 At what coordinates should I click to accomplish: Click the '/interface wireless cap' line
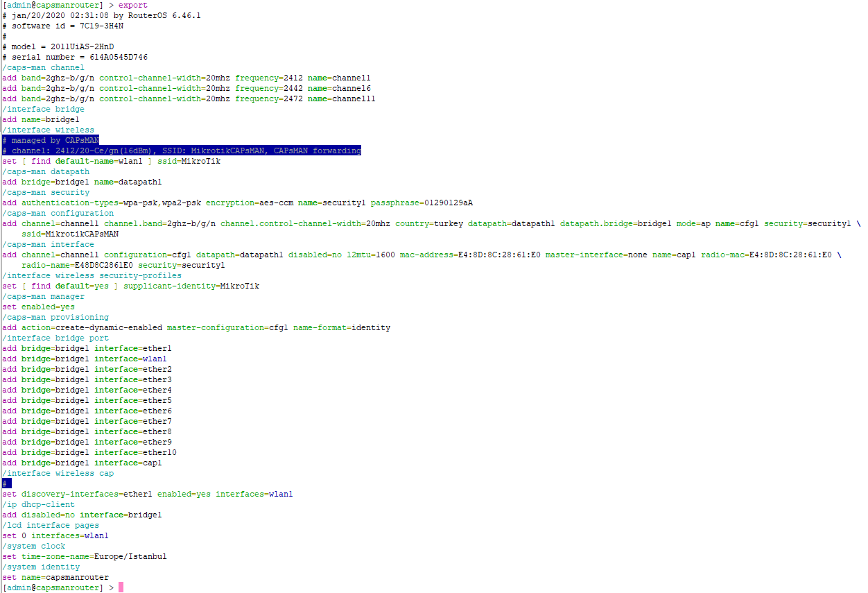(x=58, y=473)
